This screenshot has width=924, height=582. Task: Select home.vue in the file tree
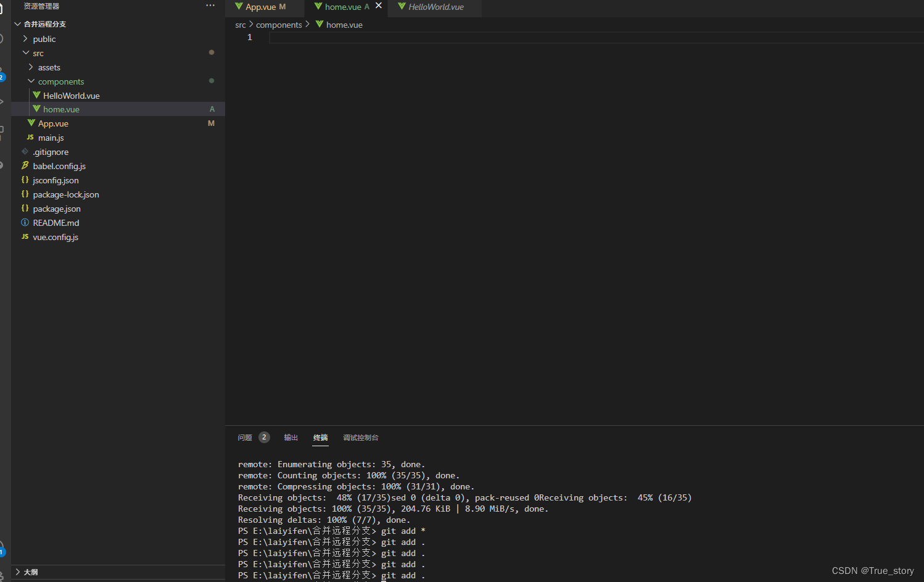[118, 109]
